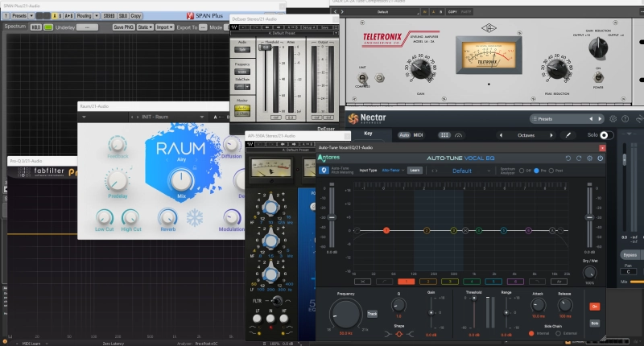
Task: Click the Nectar pencil edit icon
Action: tap(568, 135)
